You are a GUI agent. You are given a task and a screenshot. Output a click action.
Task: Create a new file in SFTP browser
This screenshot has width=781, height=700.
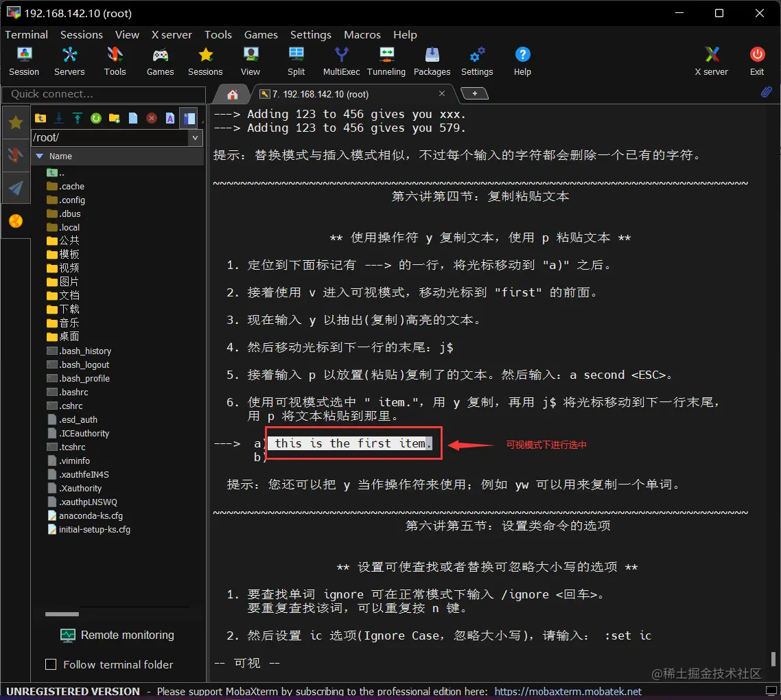click(x=133, y=118)
